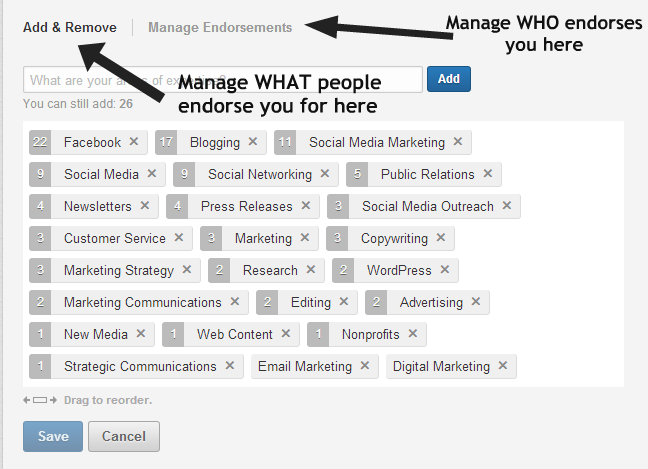Remove the WordPress skill tag
Image resolution: width=648 pixels, height=469 pixels.
pyautogui.click(x=444, y=269)
